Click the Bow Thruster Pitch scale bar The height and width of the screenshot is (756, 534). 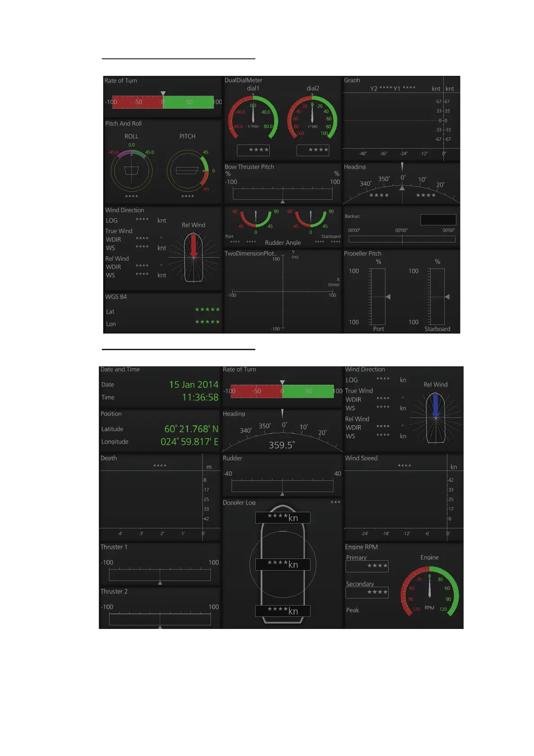283,193
